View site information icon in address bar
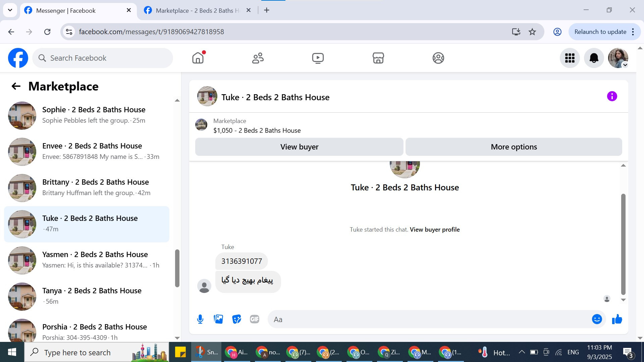 (69, 32)
